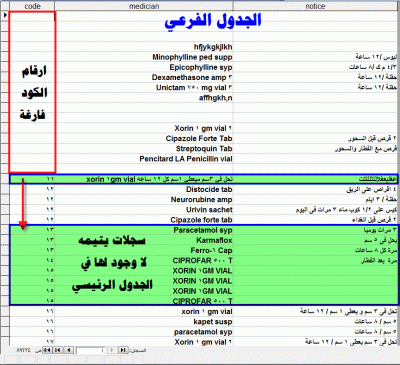Click notice cell of Minophylline ped supp row
The width and height of the screenshot is (400, 365).
315,57
